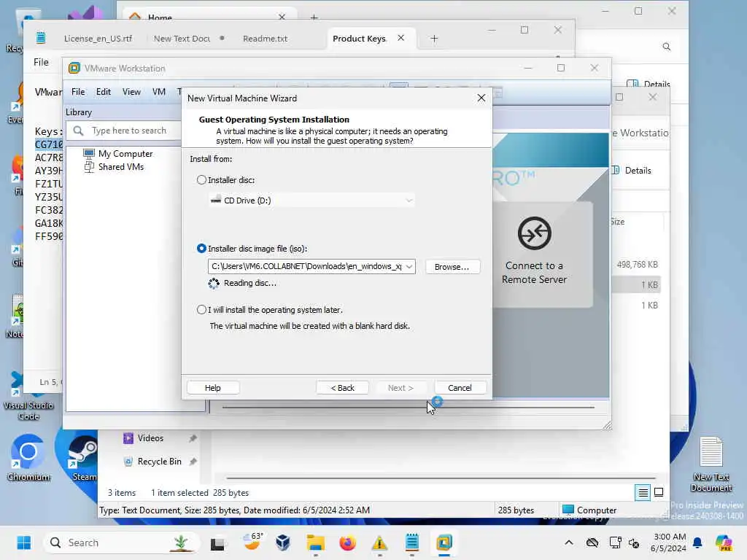This screenshot has height=560, width=747.
Task: Switch File Explorer to large thumbnails view
Action: point(659,493)
